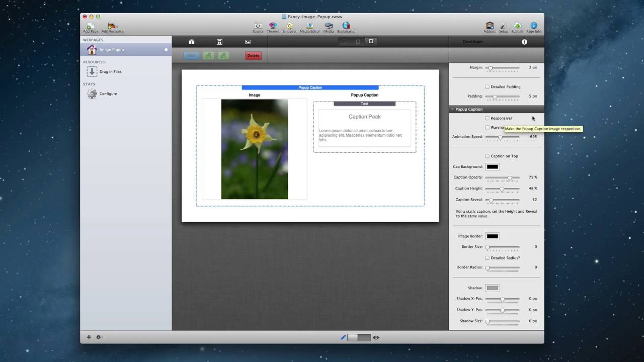Click the pencil edit mode icon
This screenshot has width=644, height=362.
click(x=343, y=337)
